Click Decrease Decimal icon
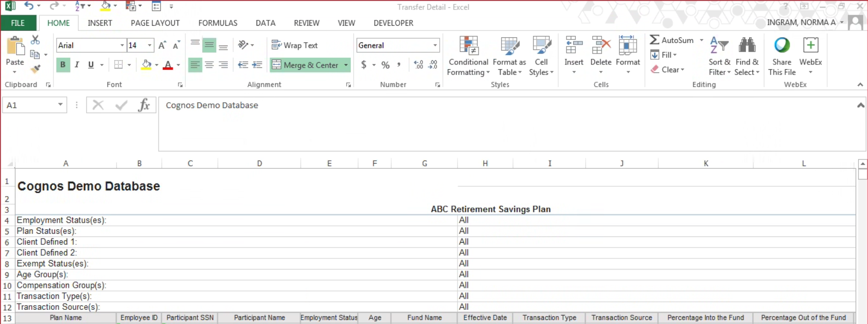Screen dimensions: 868x324 (433, 65)
